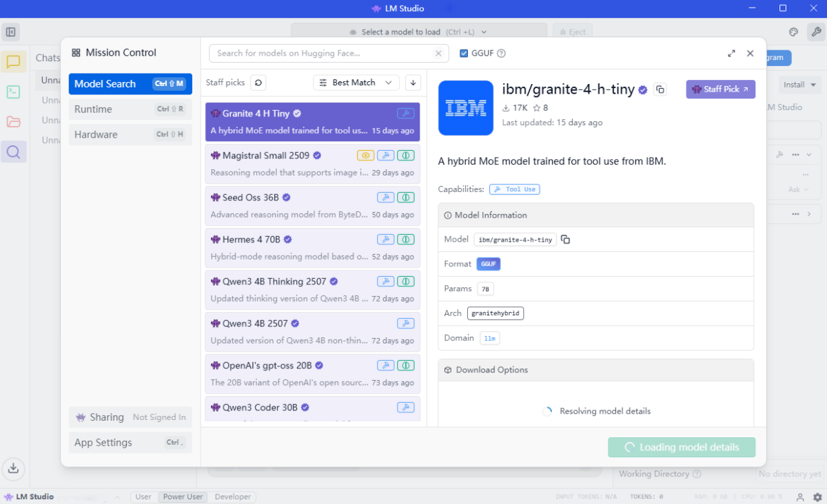
Task: Switch to User mode
Action: pos(143,496)
